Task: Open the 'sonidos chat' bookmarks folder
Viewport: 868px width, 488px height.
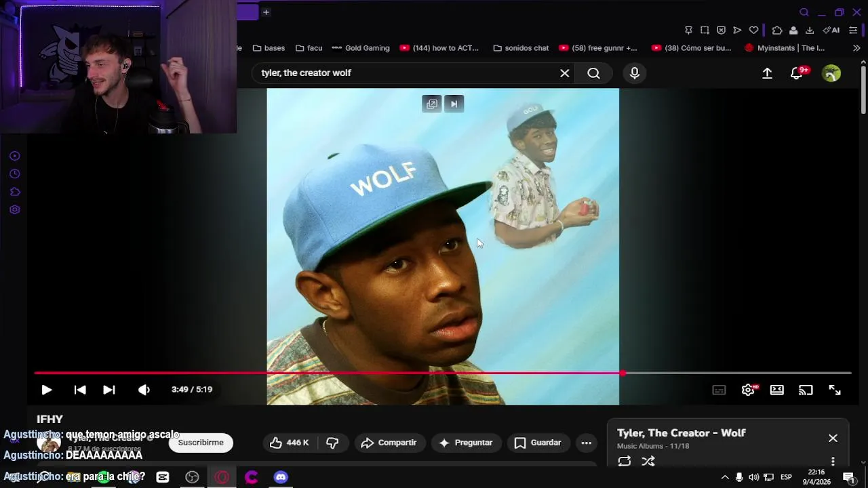Action: (x=521, y=48)
